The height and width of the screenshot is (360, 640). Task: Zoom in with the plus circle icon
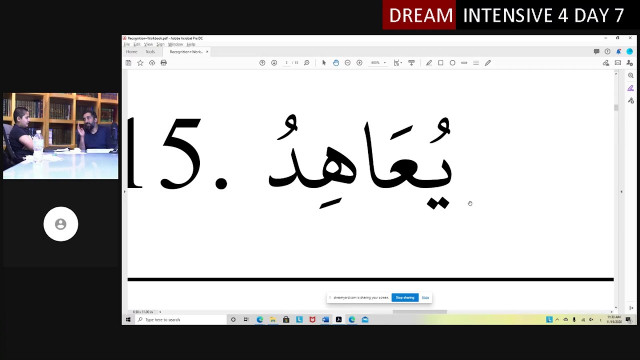click(360, 63)
